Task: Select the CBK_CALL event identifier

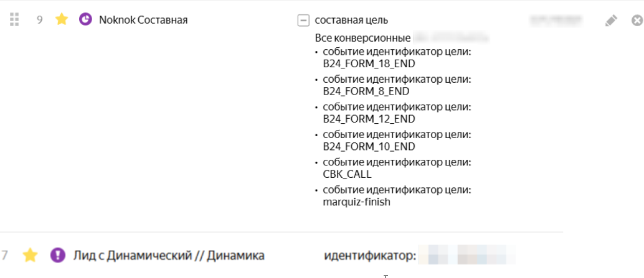Action: (x=347, y=174)
